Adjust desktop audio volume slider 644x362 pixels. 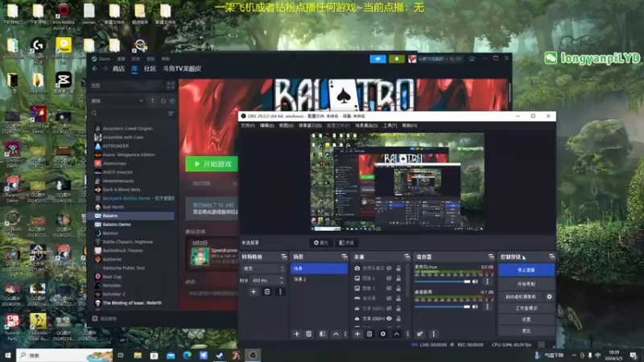[442, 306]
